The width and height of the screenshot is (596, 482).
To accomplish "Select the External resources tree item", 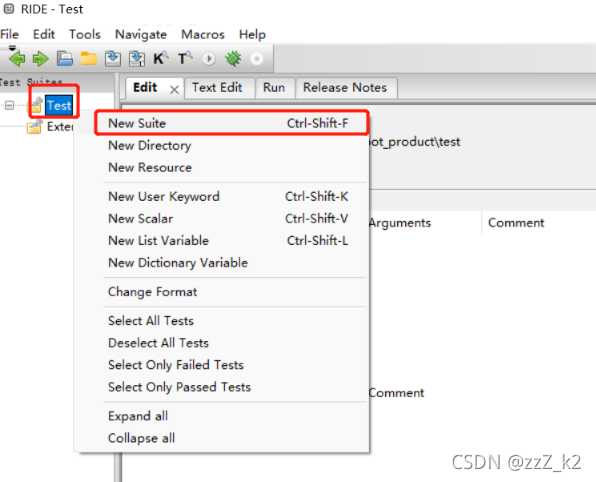I will tap(60, 127).
